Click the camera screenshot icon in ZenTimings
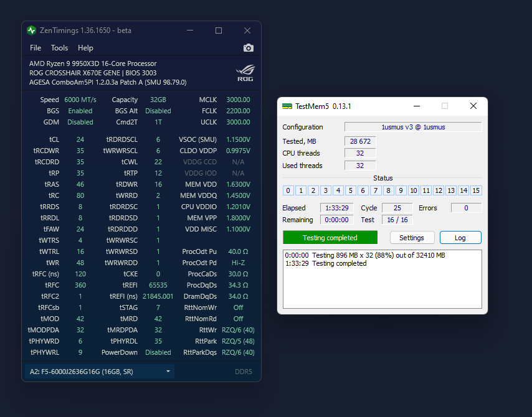This screenshot has width=532, height=417. (x=248, y=48)
